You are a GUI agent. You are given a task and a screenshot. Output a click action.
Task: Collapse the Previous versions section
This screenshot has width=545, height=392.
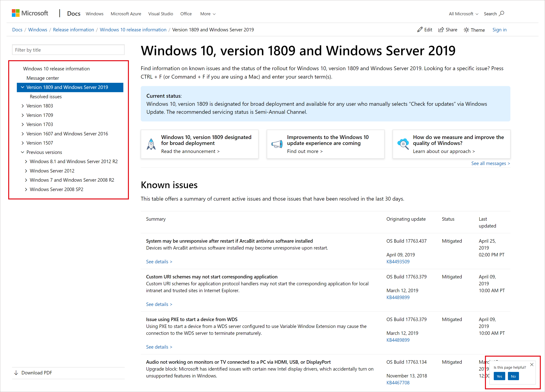pyautogui.click(x=22, y=152)
